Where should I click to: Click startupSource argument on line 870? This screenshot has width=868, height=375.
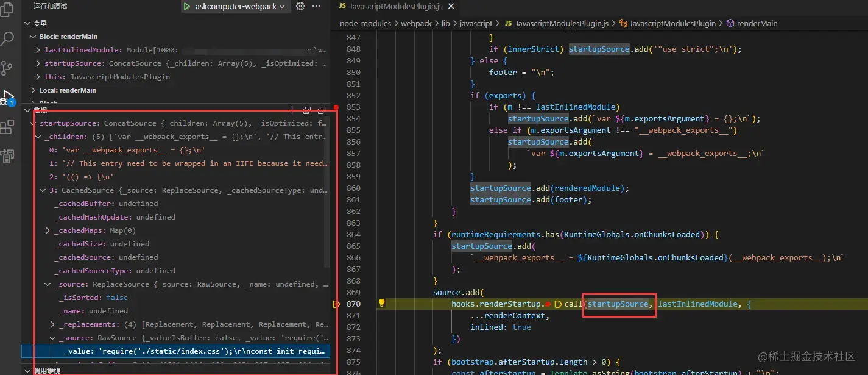pos(618,304)
